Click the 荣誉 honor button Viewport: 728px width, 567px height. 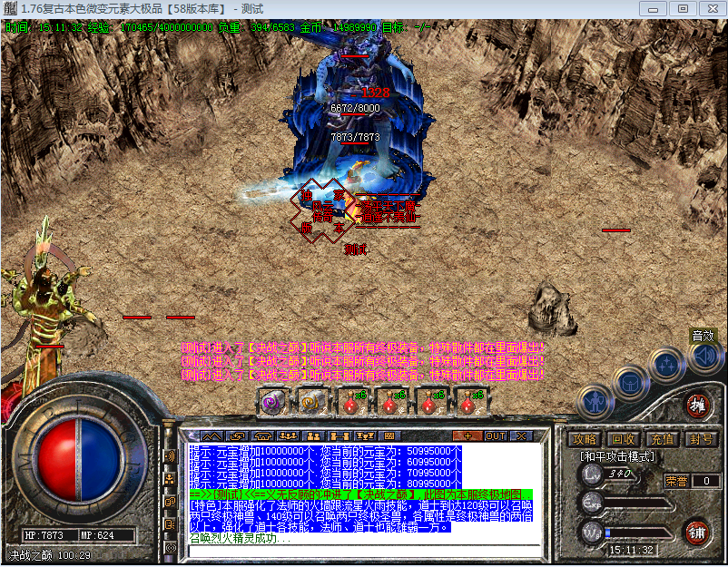point(676,481)
